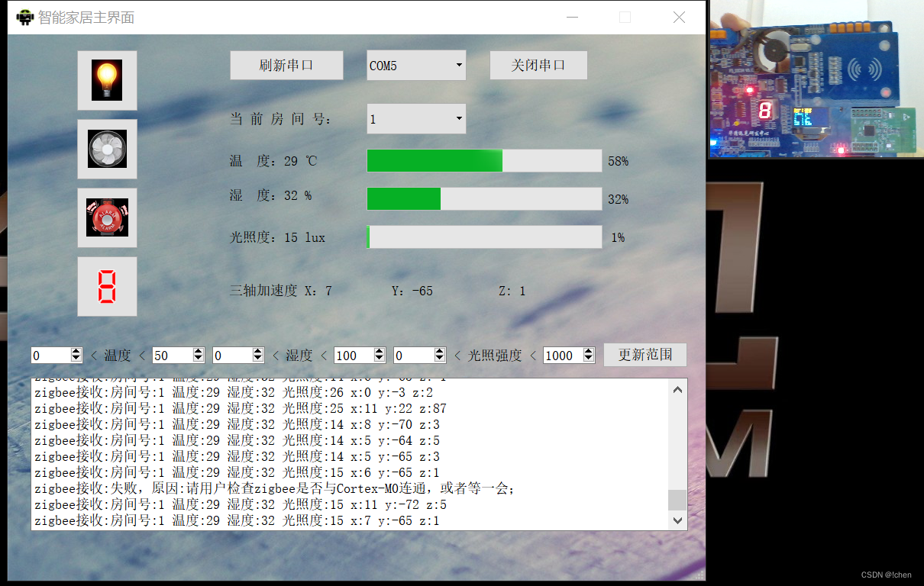
Task: Open the COM5 serial port dropdown
Action: [x=416, y=66]
